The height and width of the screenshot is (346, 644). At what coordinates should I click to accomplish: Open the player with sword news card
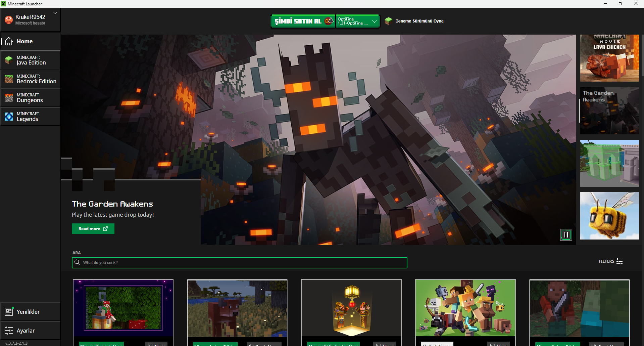(x=580, y=312)
